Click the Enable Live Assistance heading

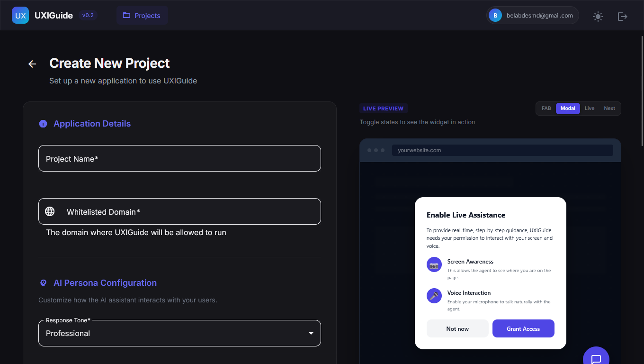(466, 215)
